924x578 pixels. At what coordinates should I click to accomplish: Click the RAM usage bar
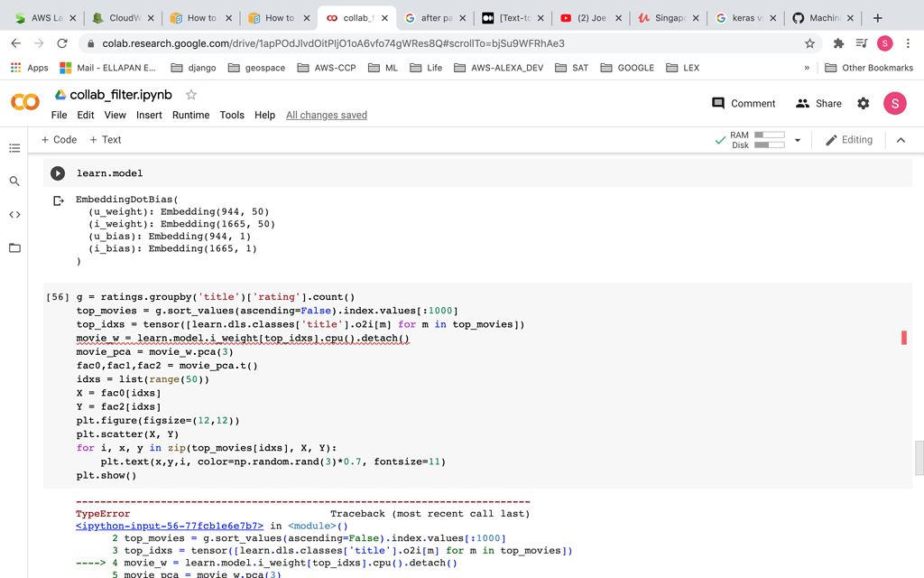click(x=769, y=135)
